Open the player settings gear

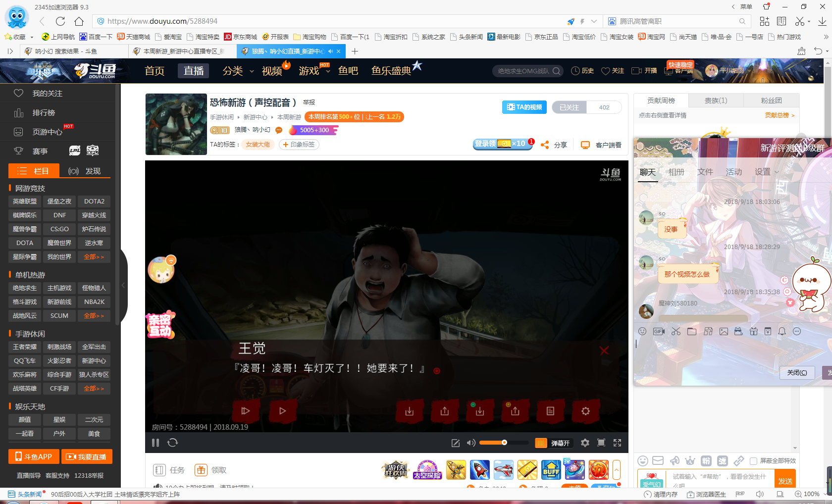pos(585,443)
